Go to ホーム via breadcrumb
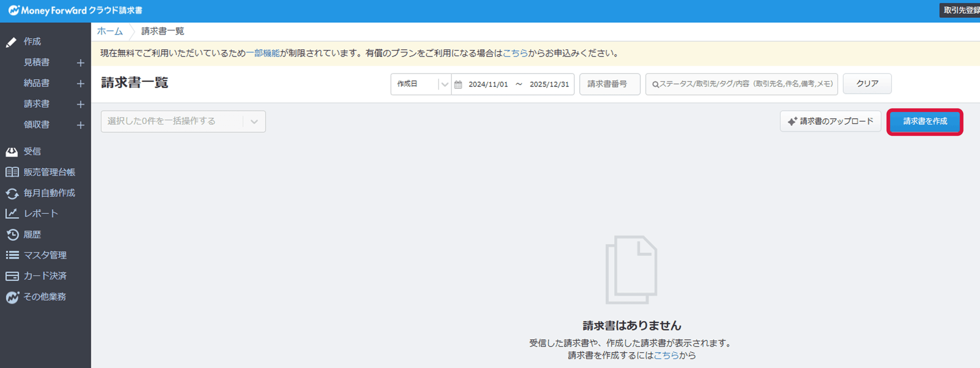The height and width of the screenshot is (368, 980). (110, 31)
